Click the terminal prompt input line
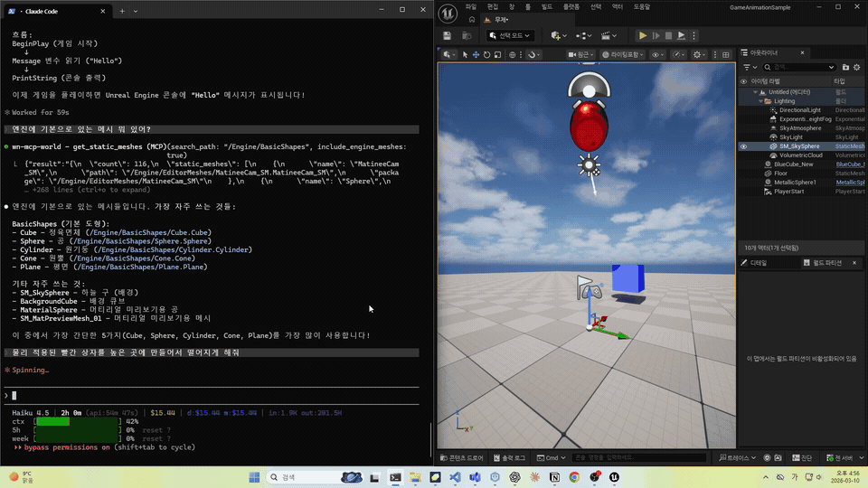 [212, 396]
